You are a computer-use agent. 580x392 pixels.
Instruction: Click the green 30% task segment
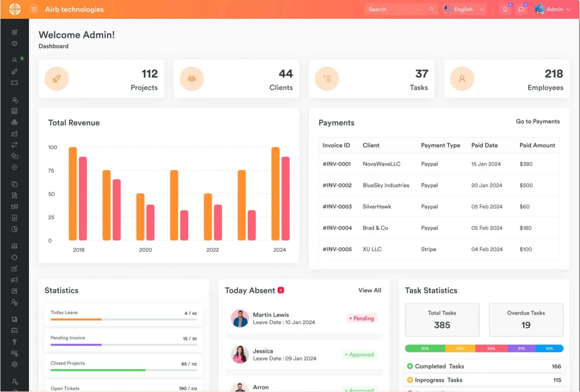click(425, 348)
